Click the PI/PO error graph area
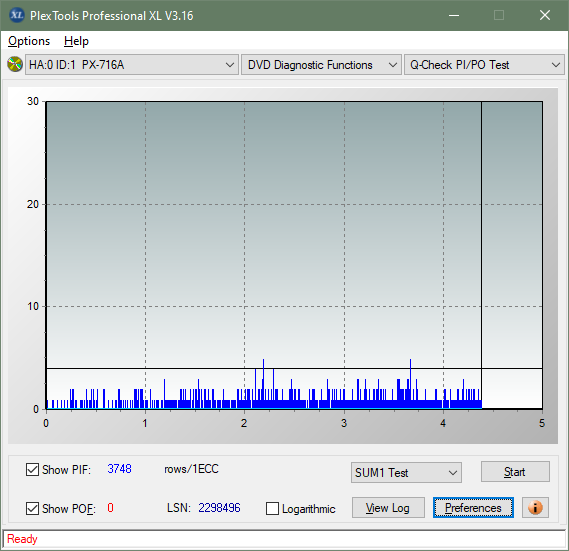This screenshot has width=569, height=551. tap(294, 255)
